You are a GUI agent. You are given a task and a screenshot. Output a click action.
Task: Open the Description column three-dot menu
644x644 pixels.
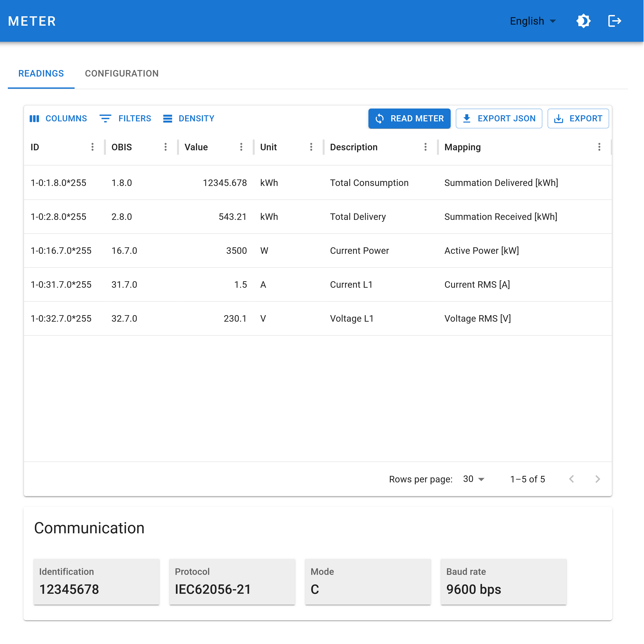click(x=425, y=147)
